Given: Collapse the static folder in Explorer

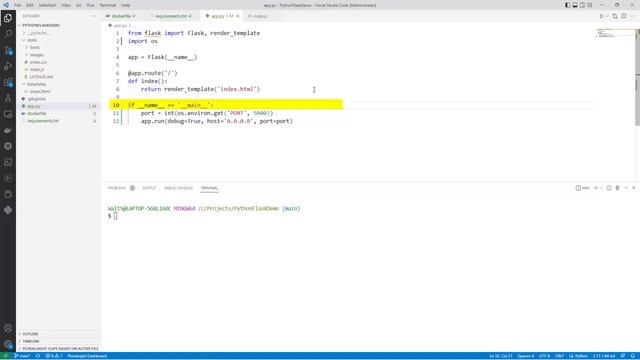Looking at the screenshot, I should 31,40.
